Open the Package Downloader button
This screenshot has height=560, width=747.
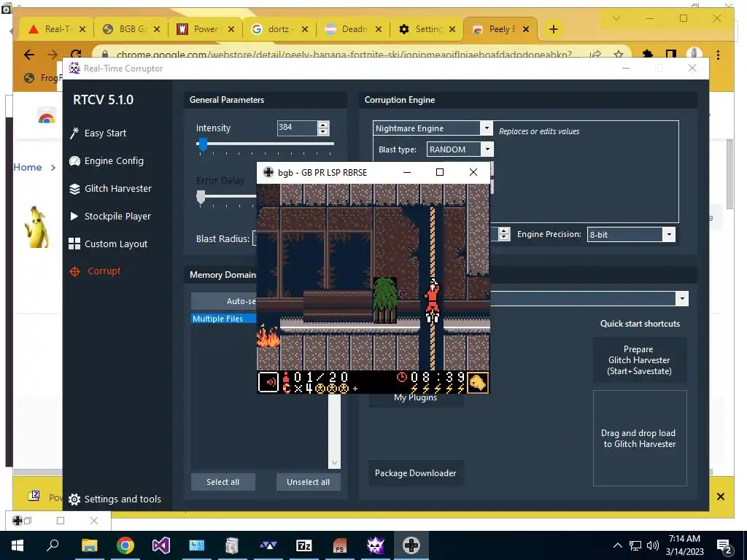(415, 472)
